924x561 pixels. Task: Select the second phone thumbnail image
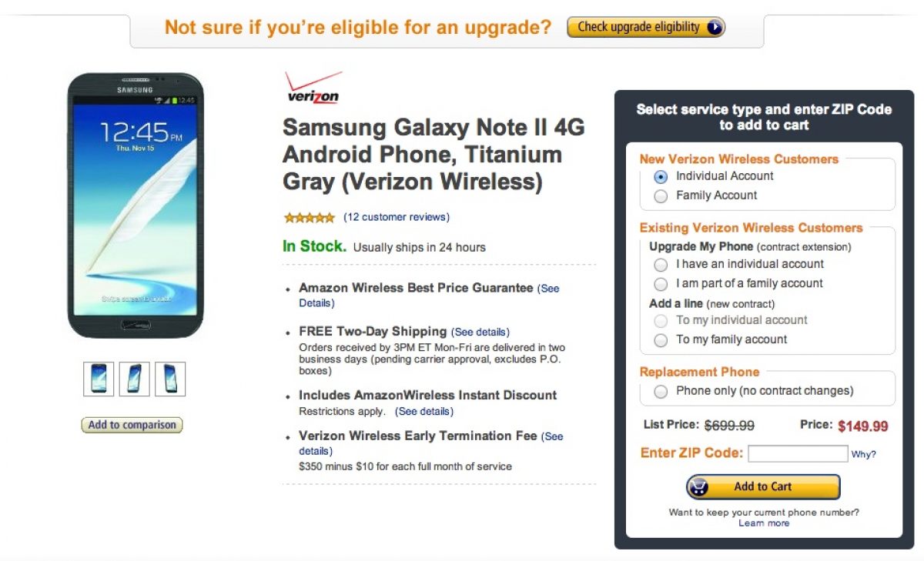coord(135,379)
